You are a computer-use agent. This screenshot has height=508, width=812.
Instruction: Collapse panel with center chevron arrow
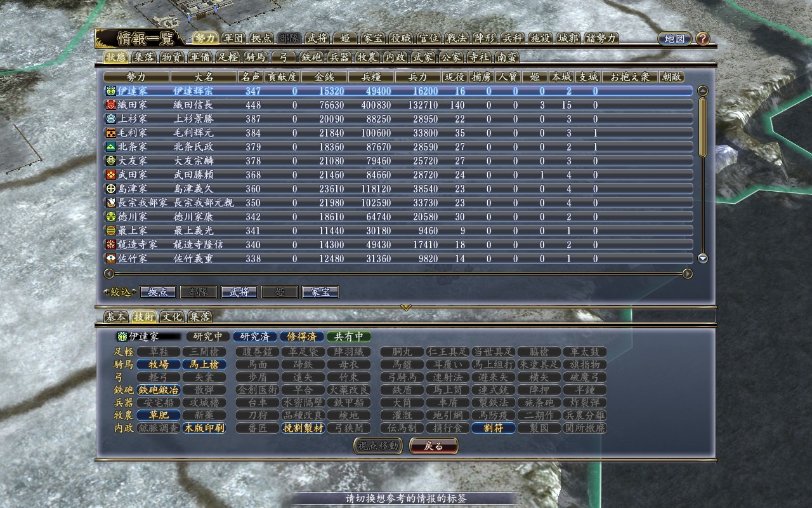[406, 307]
